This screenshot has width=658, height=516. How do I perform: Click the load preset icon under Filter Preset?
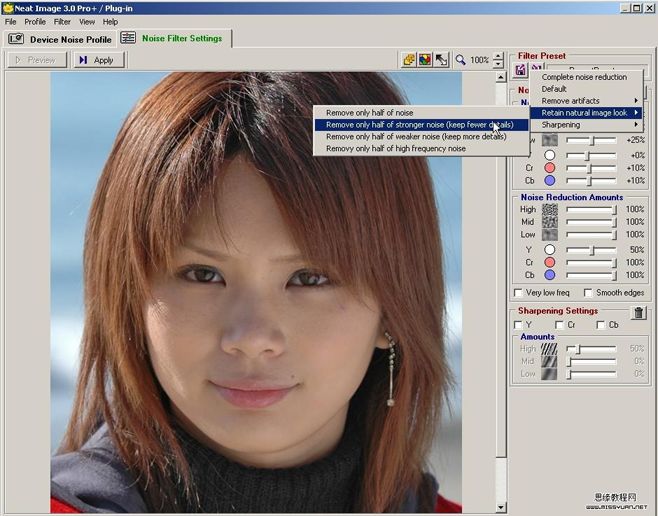tap(536, 67)
